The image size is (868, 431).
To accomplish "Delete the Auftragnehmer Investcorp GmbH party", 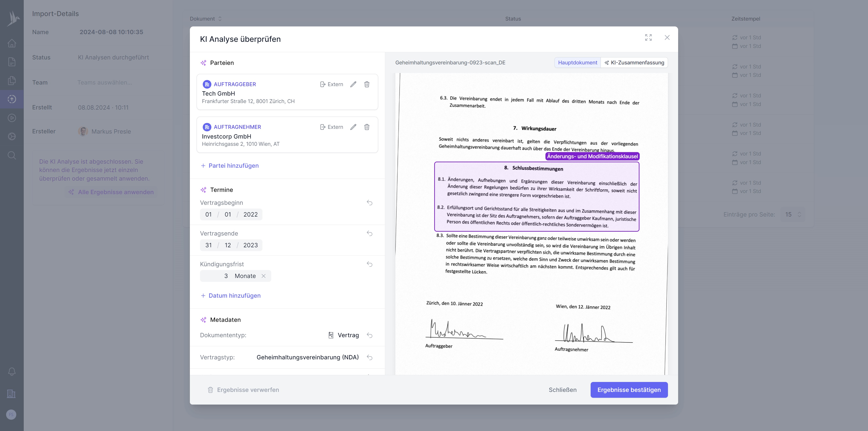I will tap(367, 127).
